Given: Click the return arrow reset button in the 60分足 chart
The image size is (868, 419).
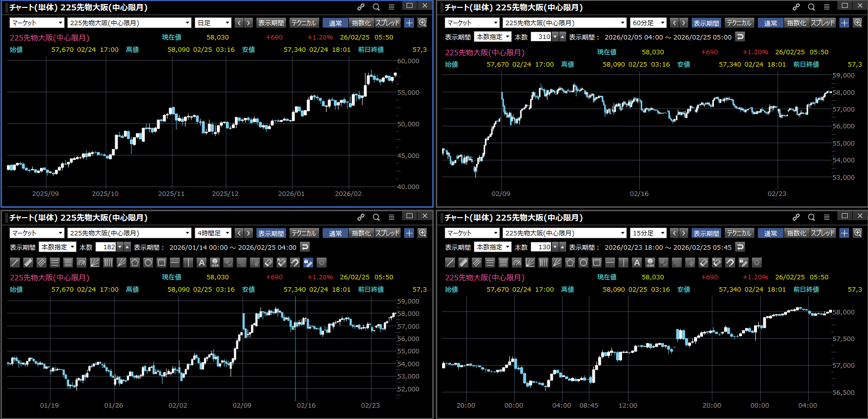Looking at the screenshot, I should (x=740, y=37).
